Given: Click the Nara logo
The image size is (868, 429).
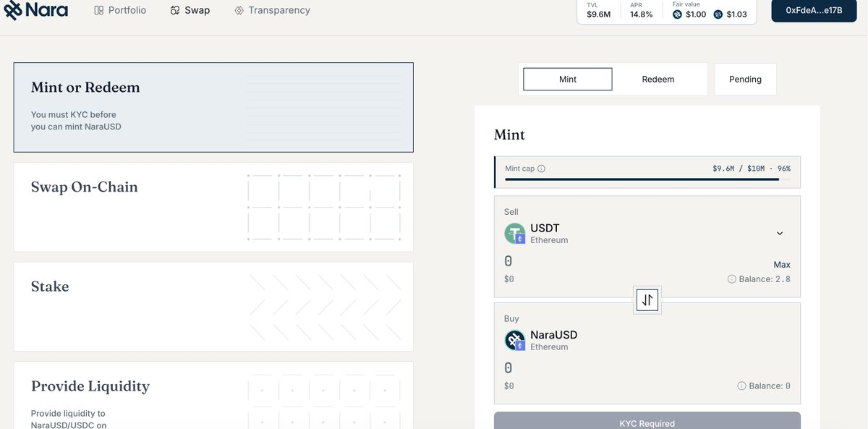Looking at the screenshot, I should [36, 10].
